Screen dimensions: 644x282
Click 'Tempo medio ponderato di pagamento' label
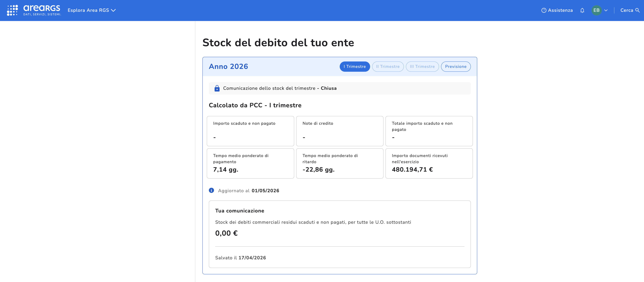241,159
